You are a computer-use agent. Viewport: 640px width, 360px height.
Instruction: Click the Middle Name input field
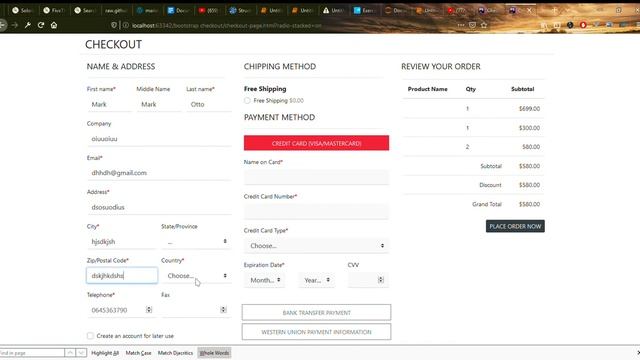pyautogui.click(x=159, y=104)
